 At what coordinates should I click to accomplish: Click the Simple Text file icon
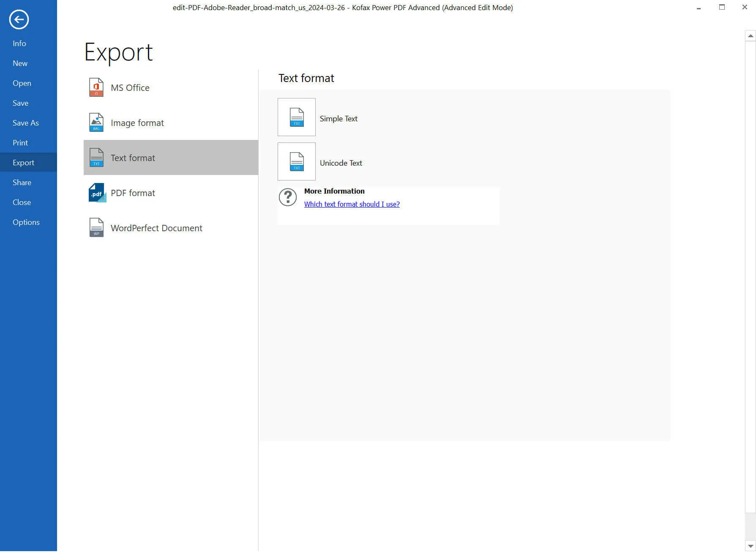point(296,117)
